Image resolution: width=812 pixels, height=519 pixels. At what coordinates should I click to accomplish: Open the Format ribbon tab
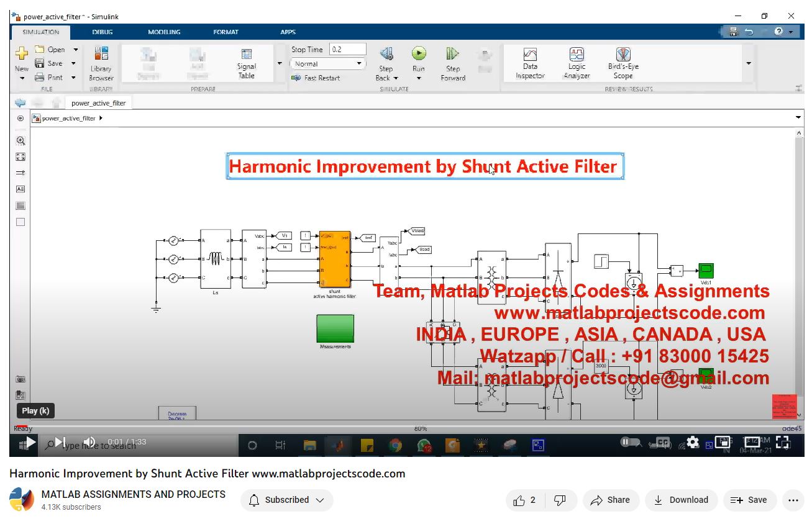(226, 32)
